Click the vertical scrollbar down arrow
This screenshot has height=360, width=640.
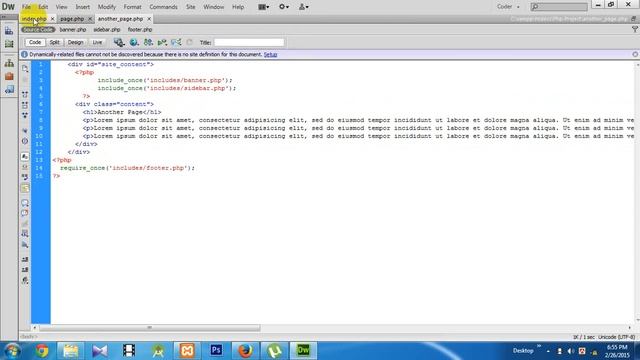pos(637,320)
